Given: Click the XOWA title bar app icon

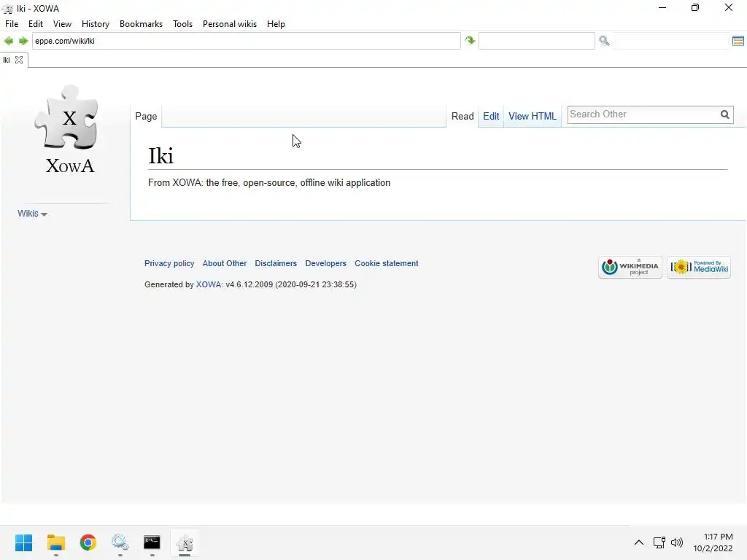Looking at the screenshot, I should point(7,9).
